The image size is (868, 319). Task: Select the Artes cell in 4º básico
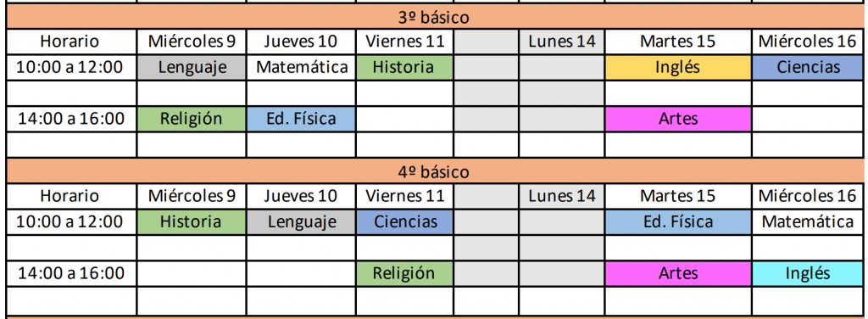(x=677, y=273)
